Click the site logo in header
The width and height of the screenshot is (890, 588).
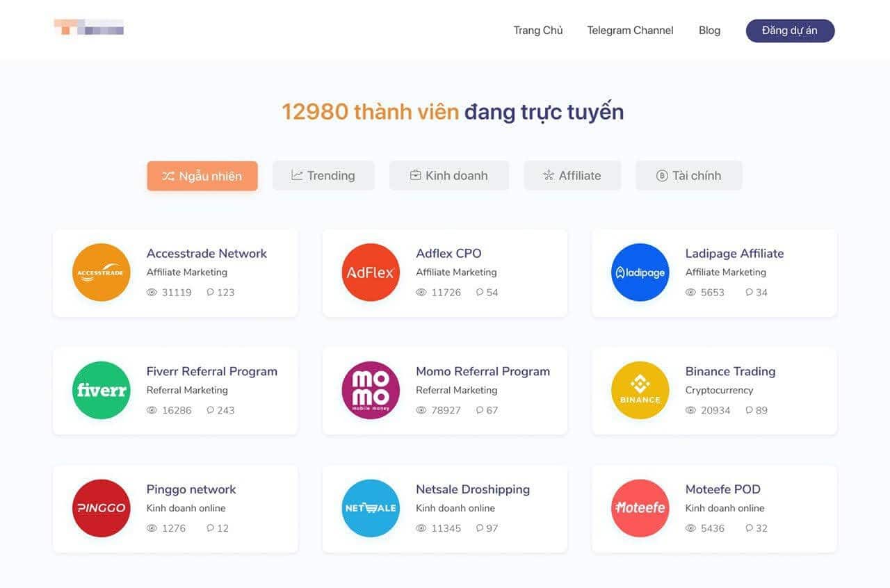89,27
